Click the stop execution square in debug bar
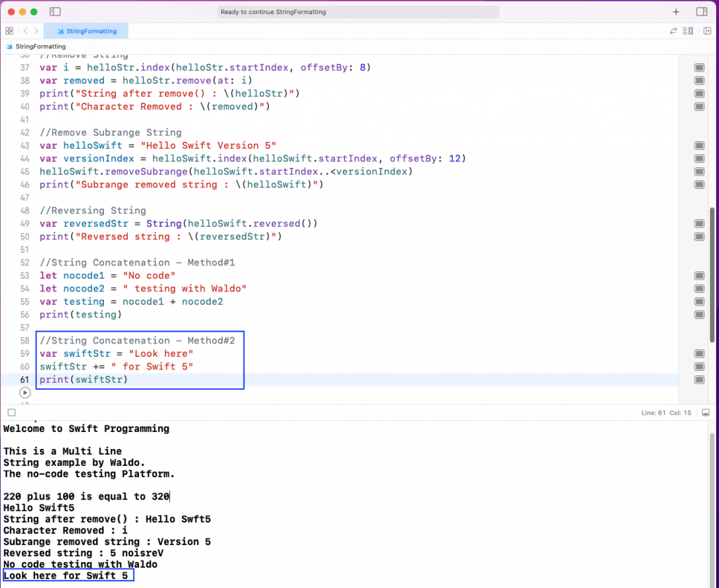719x588 pixels. (x=11, y=412)
